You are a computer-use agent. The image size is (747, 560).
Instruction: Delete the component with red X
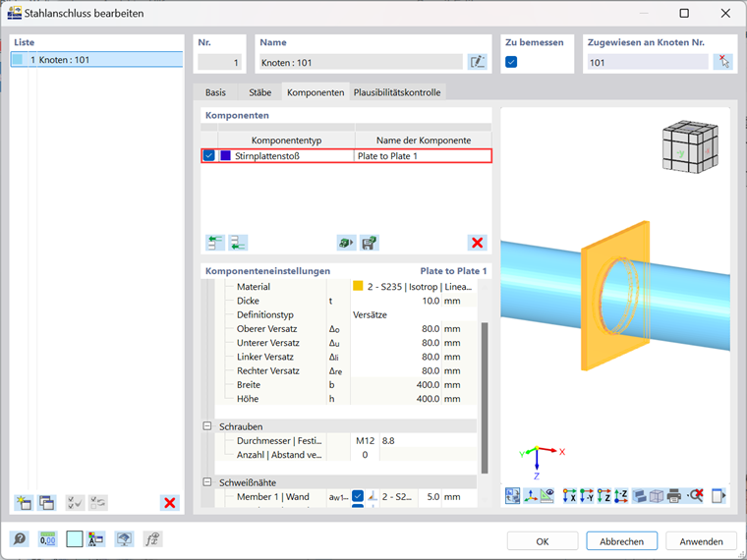pyautogui.click(x=478, y=243)
